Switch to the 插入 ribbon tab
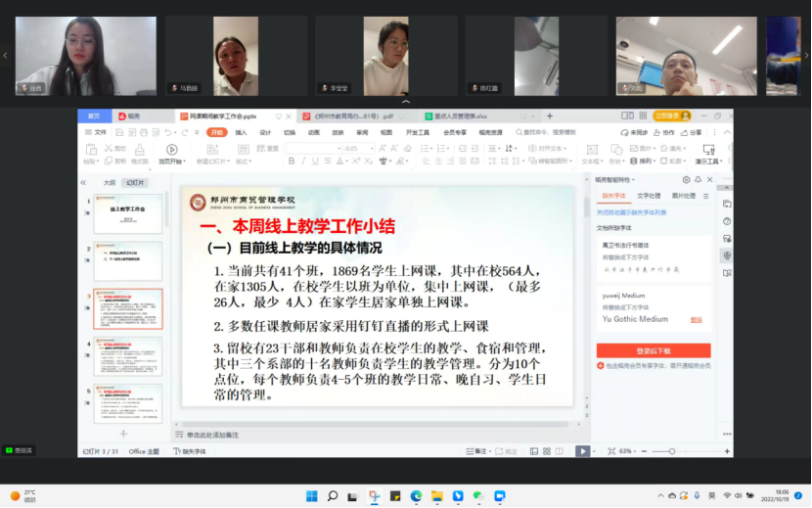The height and width of the screenshot is (508, 812). tap(241, 132)
